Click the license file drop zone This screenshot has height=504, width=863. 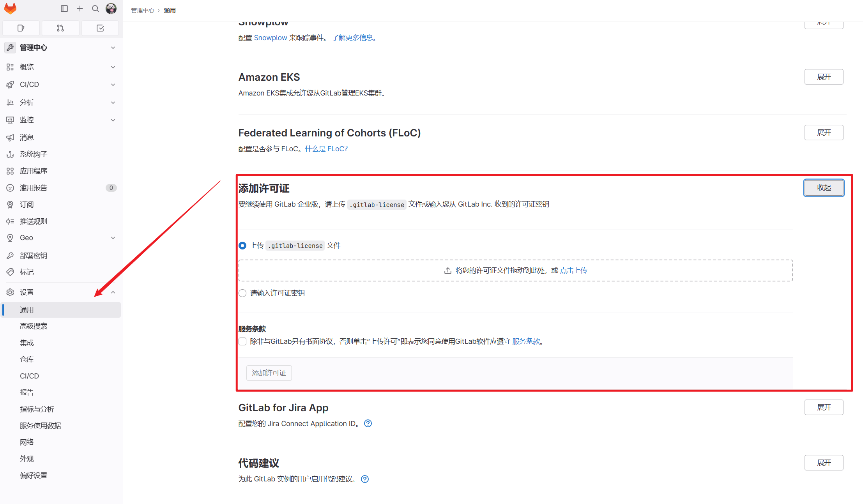click(x=515, y=271)
